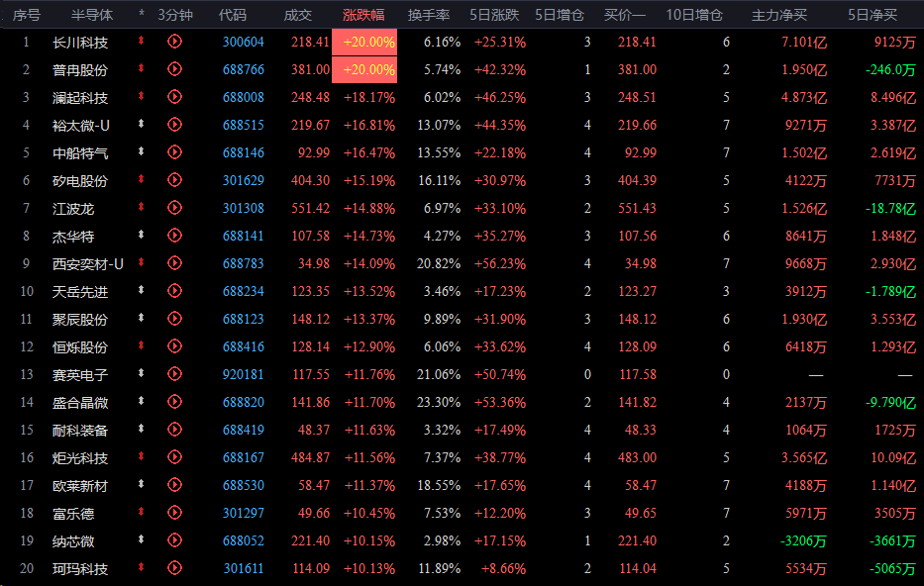Select the 西安奕材-U stock name
This screenshot has width=924, height=586.
(88, 264)
